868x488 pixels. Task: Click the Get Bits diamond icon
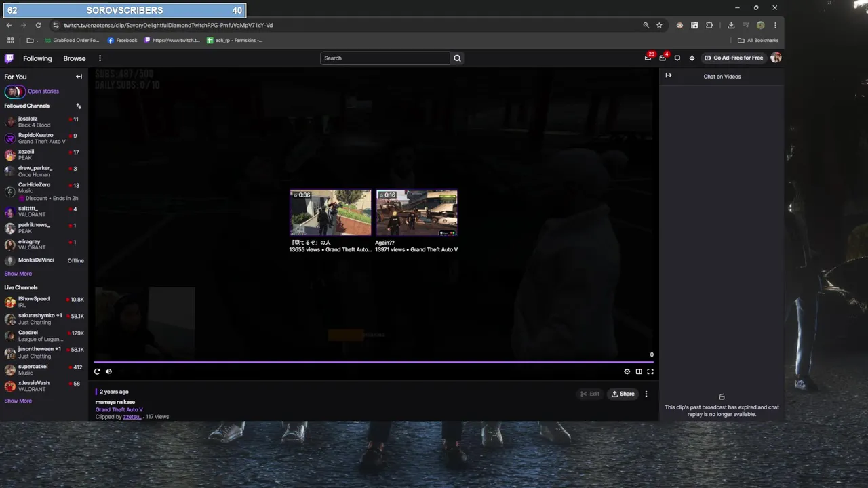pos(692,58)
